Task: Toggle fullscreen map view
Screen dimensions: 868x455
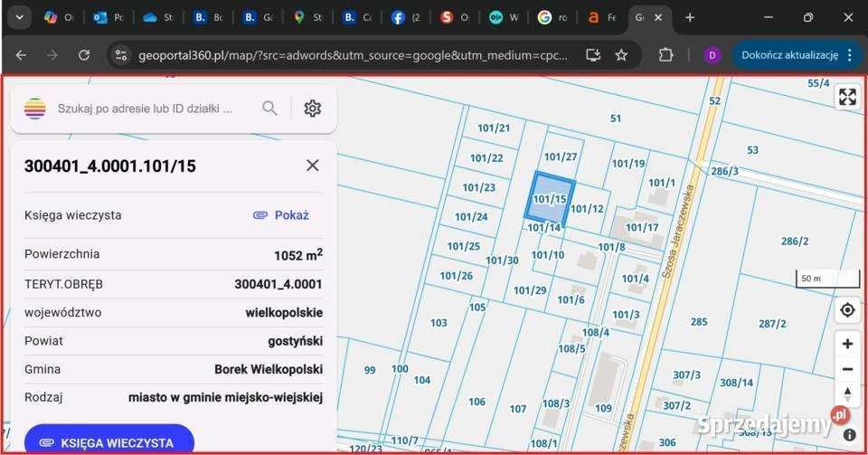Action: [x=847, y=97]
